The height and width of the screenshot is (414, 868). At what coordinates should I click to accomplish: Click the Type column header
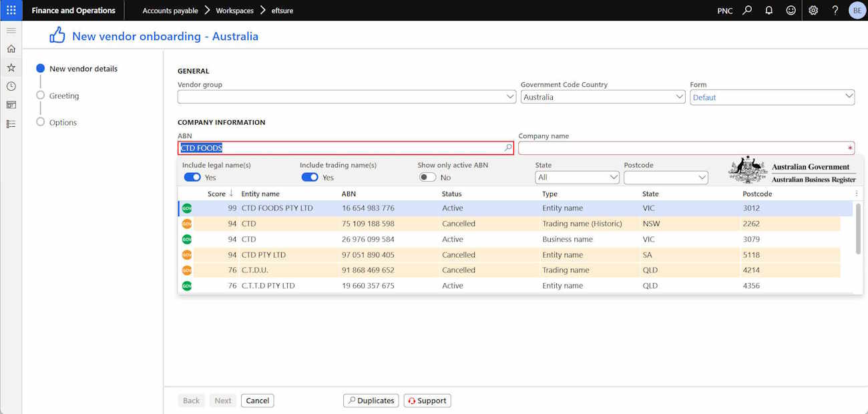(x=550, y=194)
